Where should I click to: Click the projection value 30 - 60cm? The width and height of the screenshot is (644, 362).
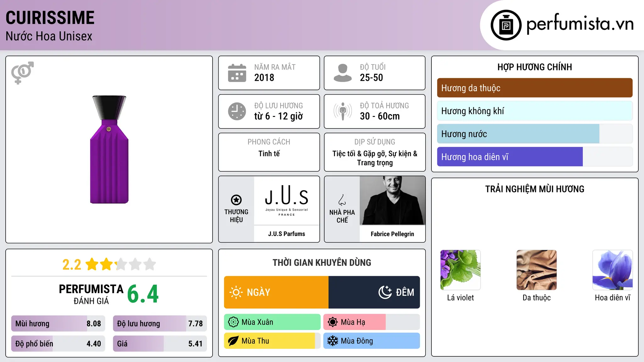tap(380, 116)
